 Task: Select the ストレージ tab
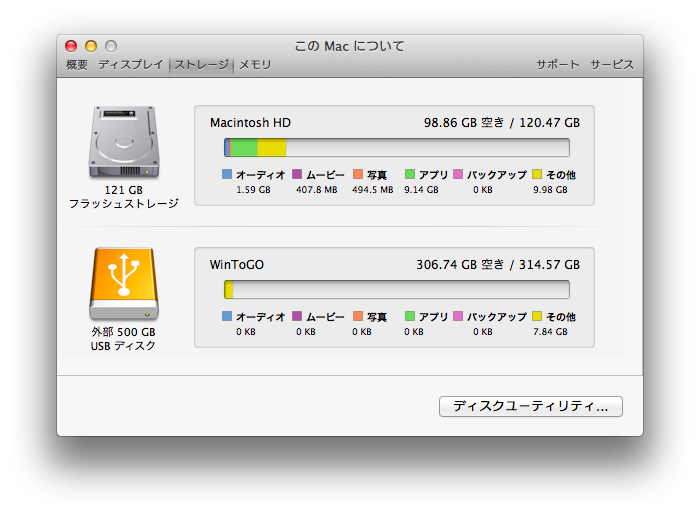pos(202,65)
